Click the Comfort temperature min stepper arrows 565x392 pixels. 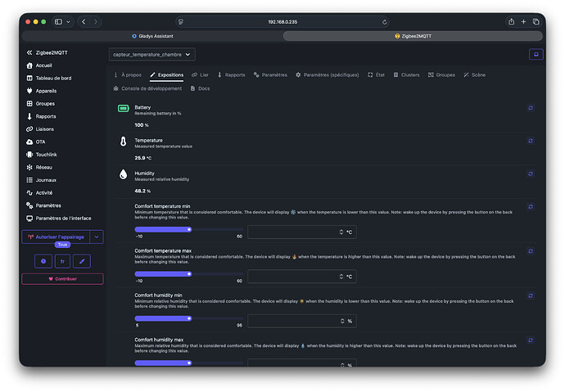341,232
